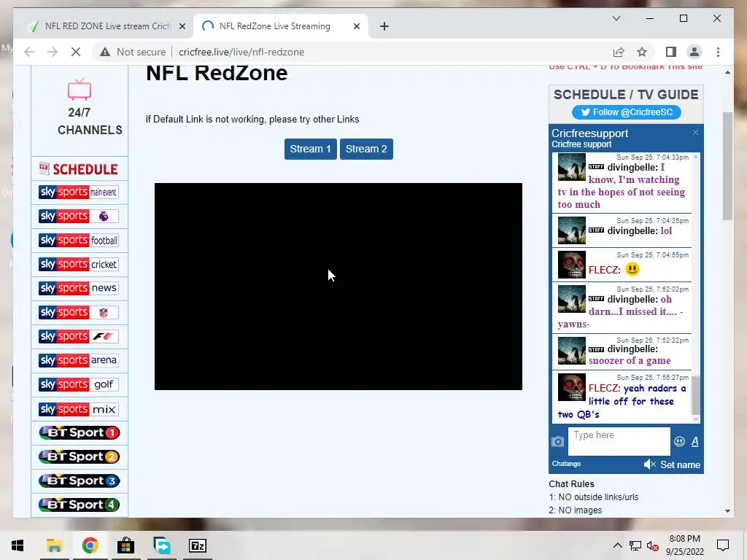Open chat text formatting 'A' option
The image size is (747, 560).
pos(695,441)
